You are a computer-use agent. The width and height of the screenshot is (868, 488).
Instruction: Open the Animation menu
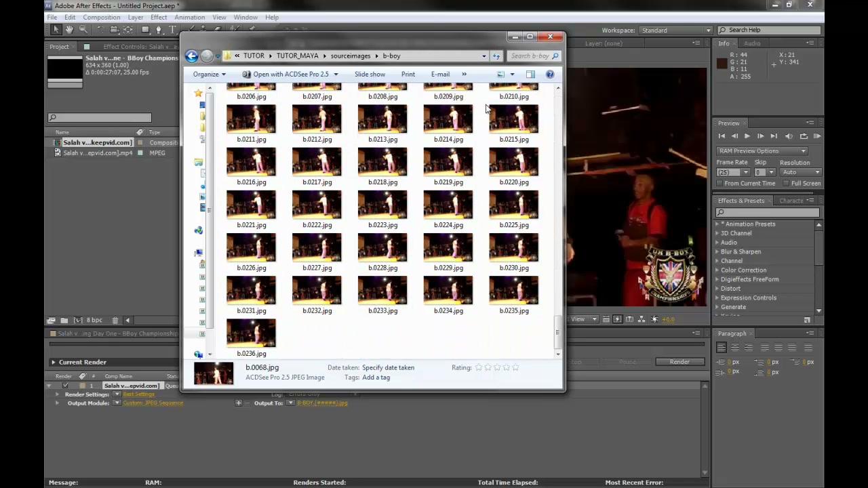point(189,17)
